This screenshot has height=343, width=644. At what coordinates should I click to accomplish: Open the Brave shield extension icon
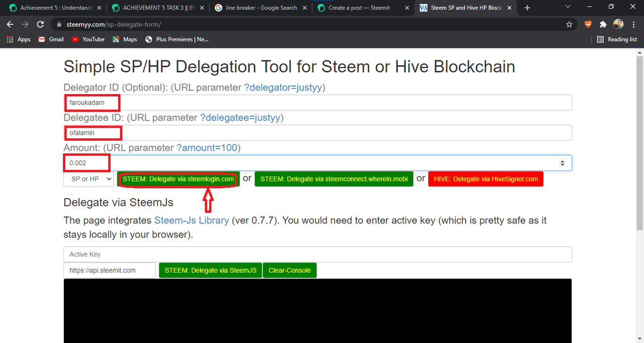[x=588, y=24]
